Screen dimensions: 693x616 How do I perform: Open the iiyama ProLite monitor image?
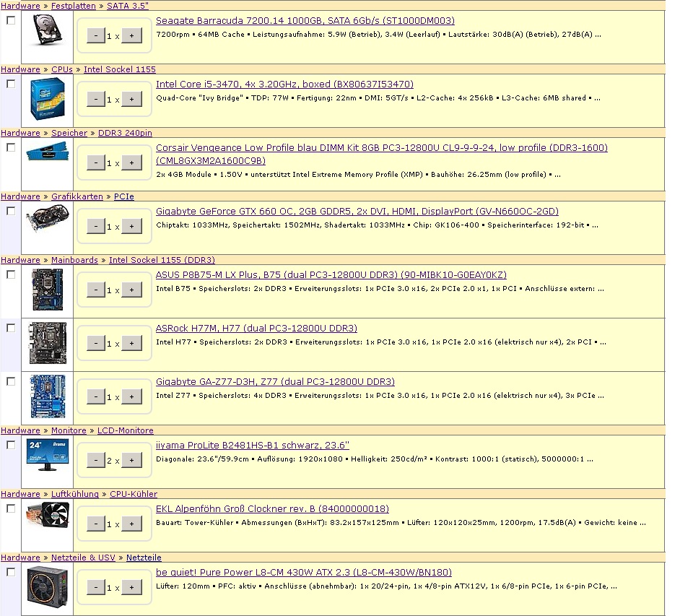coord(48,455)
